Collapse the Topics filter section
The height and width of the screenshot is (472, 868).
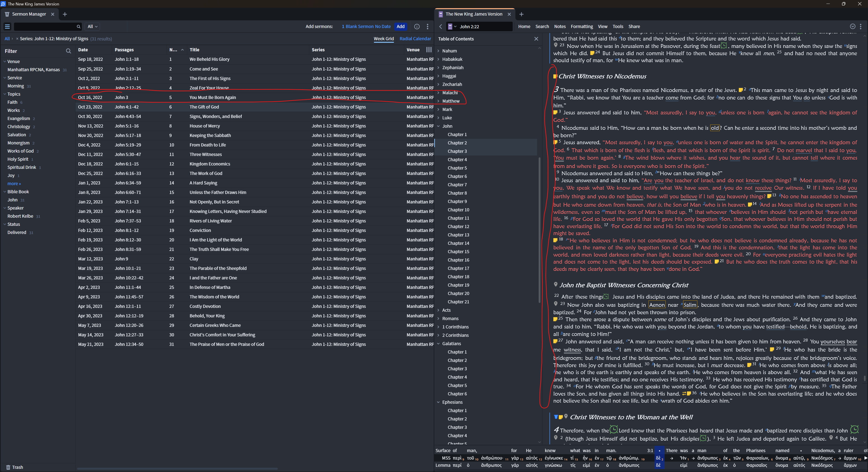point(5,94)
